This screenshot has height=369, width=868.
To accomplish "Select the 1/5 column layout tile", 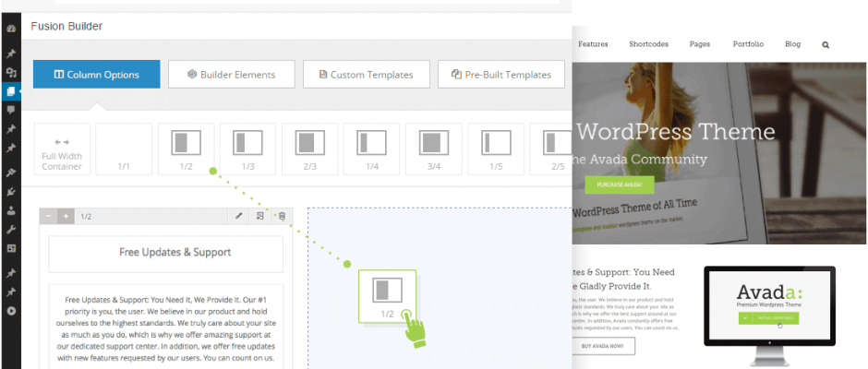I will 496,149.
